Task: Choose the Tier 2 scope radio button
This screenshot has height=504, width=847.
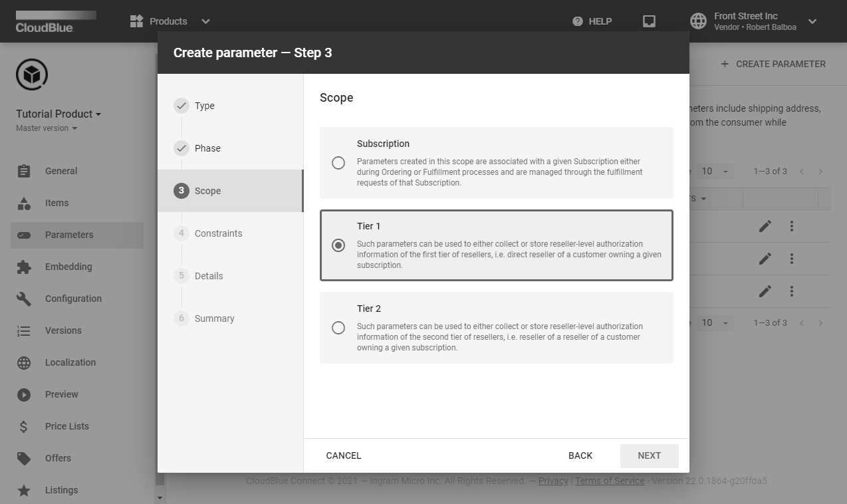Action: [x=338, y=328]
